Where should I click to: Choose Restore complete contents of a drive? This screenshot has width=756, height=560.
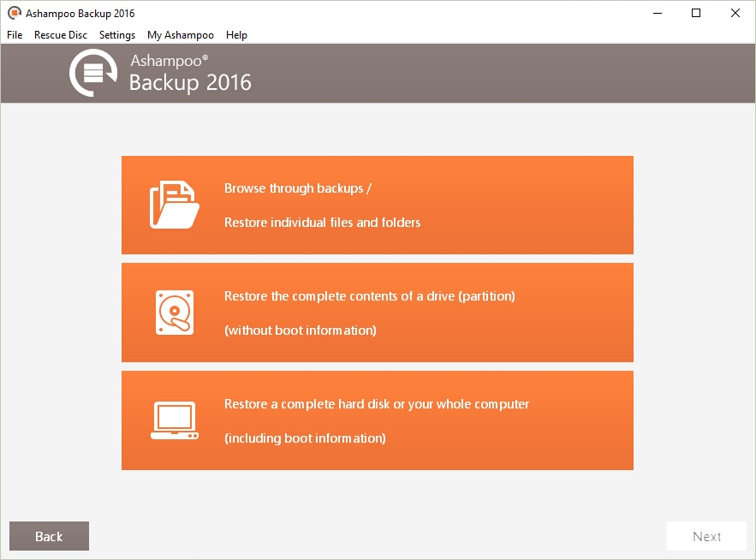(x=378, y=313)
